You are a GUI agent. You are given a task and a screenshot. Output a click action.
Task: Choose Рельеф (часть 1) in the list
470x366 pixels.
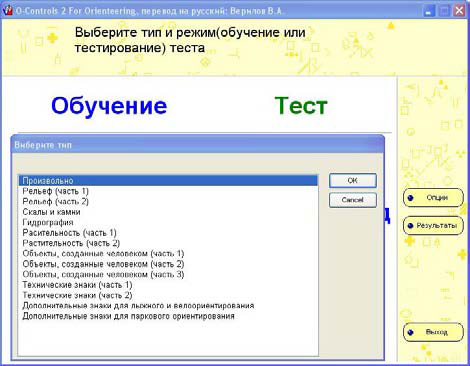(168, 191)
